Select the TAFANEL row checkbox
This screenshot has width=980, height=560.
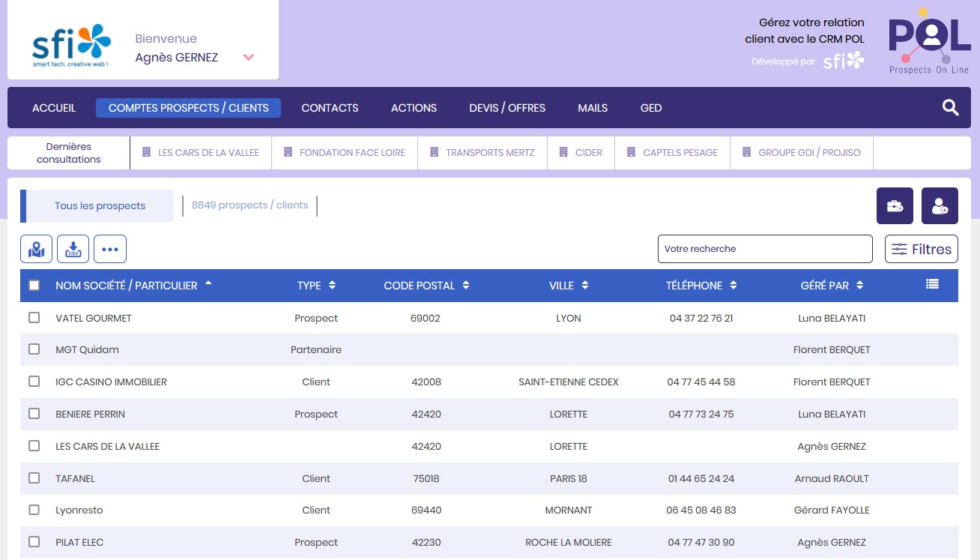point(34,478)
